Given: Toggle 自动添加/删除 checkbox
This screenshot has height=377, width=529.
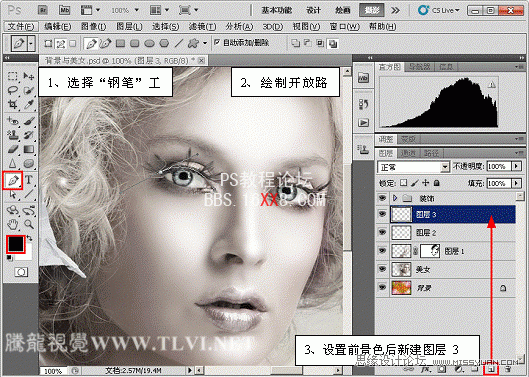Looking at the screenshot, I should 217,42.
